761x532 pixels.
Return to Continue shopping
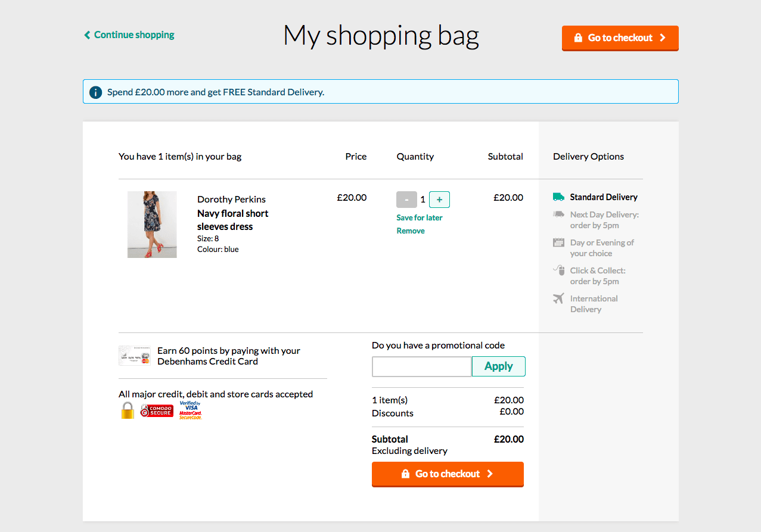pyautogui.click(x=129, y=35)
